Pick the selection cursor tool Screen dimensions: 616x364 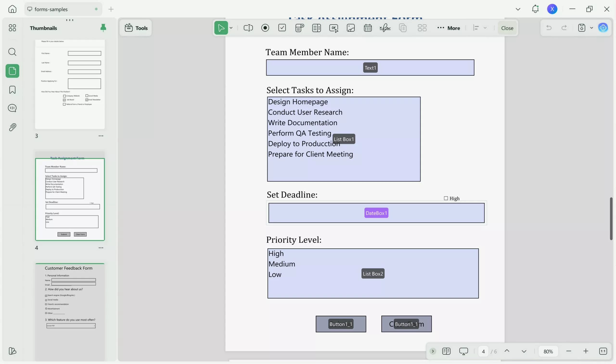(221, 28)
